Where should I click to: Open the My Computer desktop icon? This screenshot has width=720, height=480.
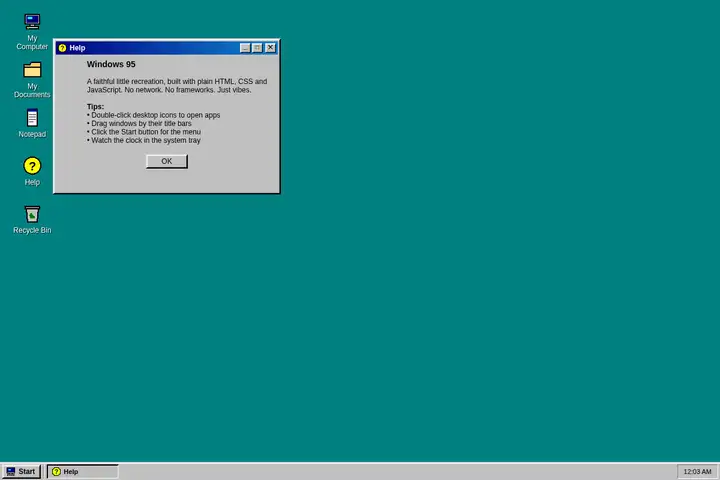32,32
